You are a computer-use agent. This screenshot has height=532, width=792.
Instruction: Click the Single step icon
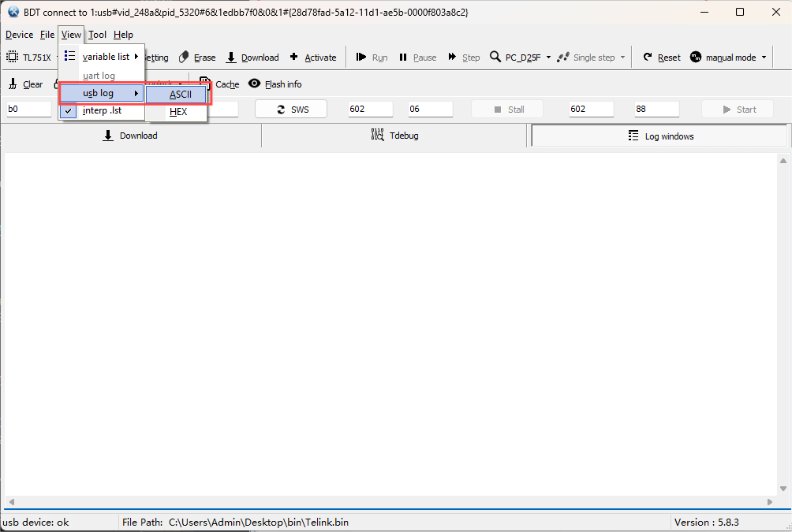(562, 57)
